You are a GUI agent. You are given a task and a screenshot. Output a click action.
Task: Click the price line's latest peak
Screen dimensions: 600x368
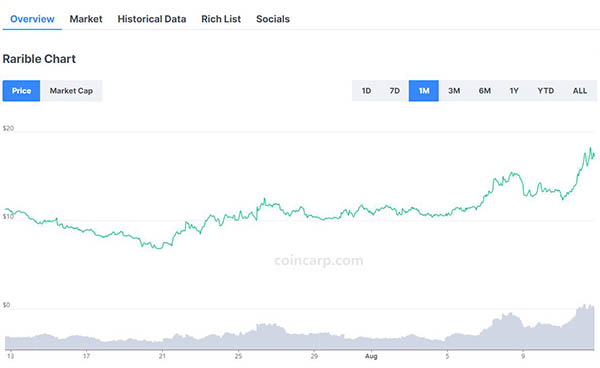(590, 148)
